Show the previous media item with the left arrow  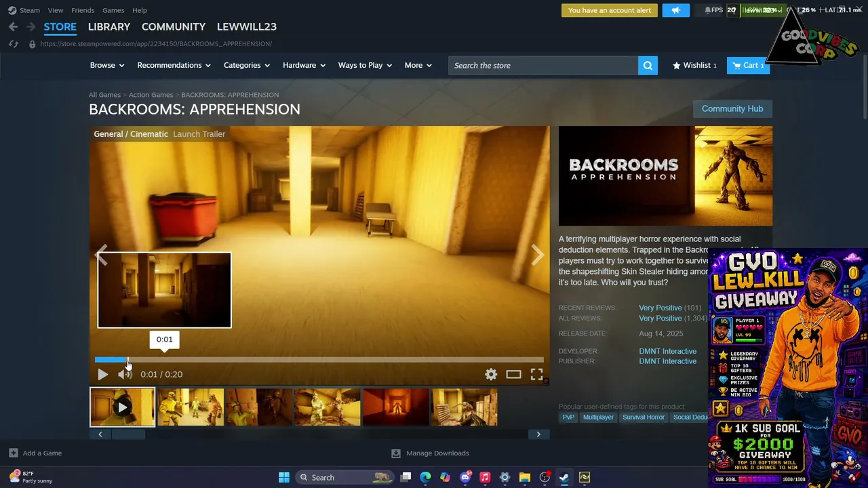(102, 255)
